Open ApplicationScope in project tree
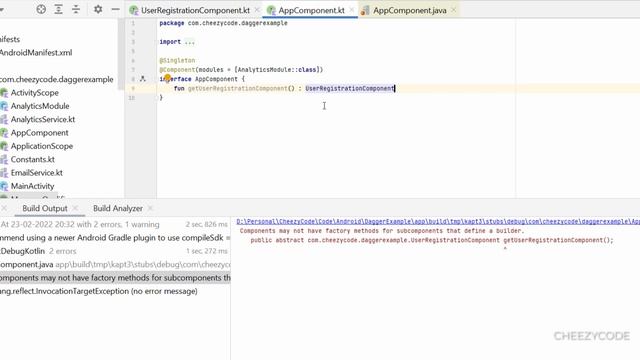 coord(42,146)
